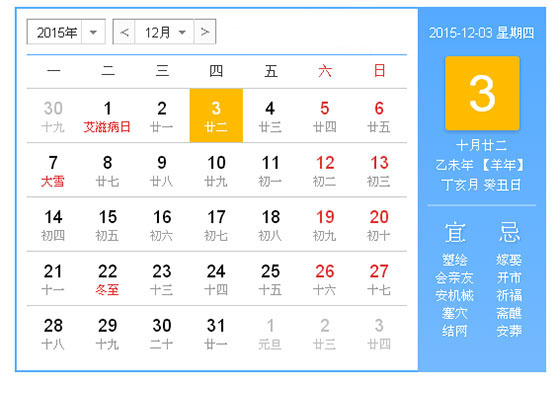Select greyed November 30 十九
This screenshot has height=420, width=560.
(x=53, y=116)
